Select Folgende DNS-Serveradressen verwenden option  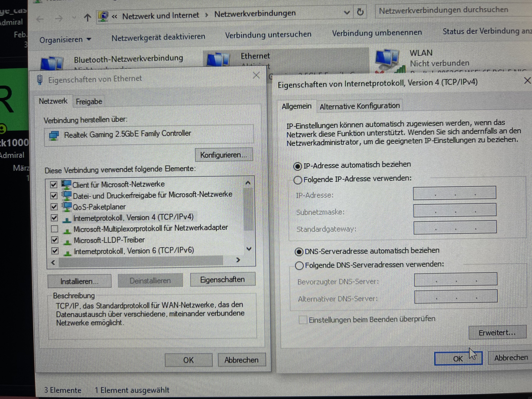(x=299, y=266)
